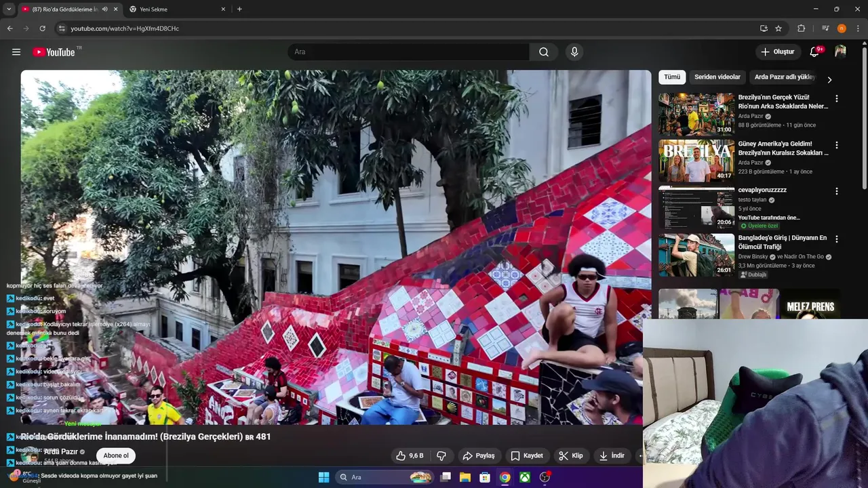Open the notifications bell

tap(815, 52)
